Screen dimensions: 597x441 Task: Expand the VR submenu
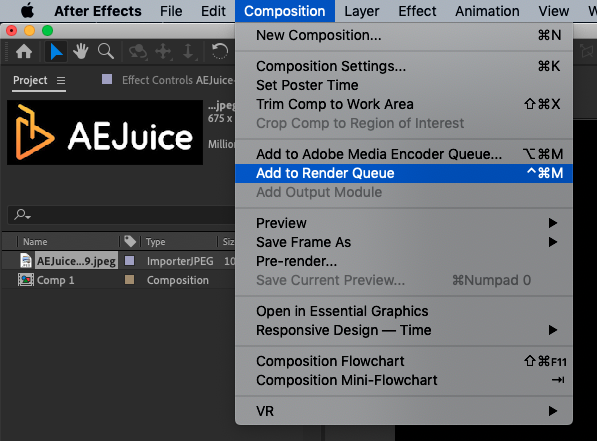pyautogui.click(x=404, y=411)
